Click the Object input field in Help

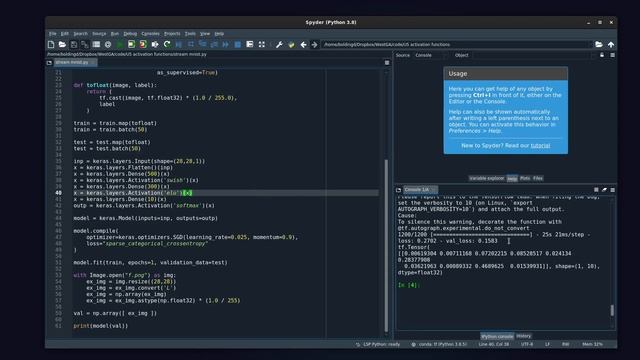pyautogui.click(x=533, y=55)
